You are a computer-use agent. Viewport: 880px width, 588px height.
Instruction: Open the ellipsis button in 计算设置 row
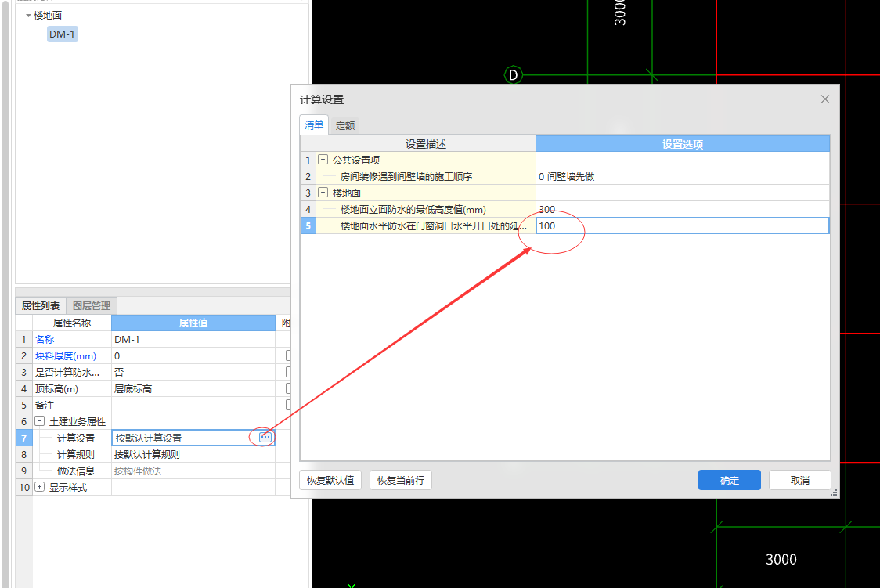click(265, 437)
